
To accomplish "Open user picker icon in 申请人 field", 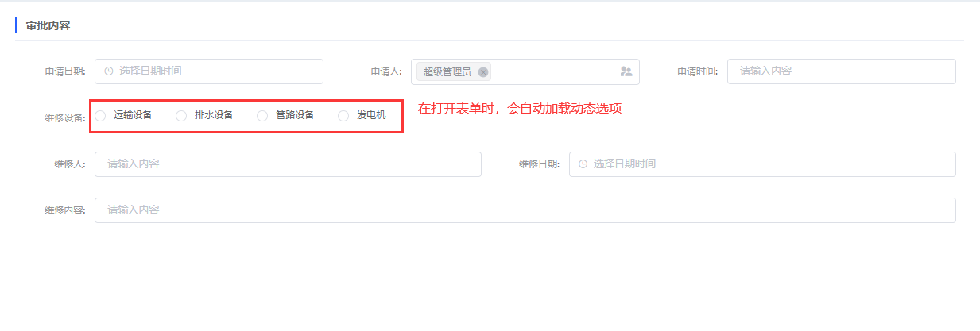I will [x=626, y=71].
